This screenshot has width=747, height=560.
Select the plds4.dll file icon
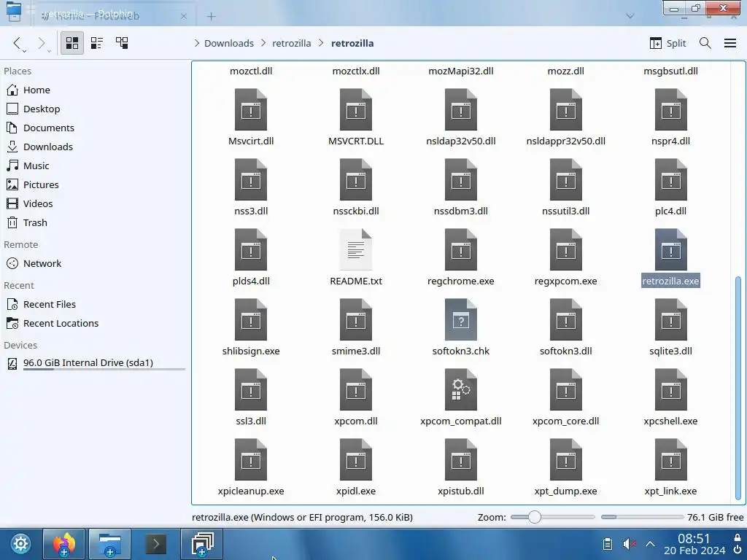pyautogui.click(x=251, y=249)
